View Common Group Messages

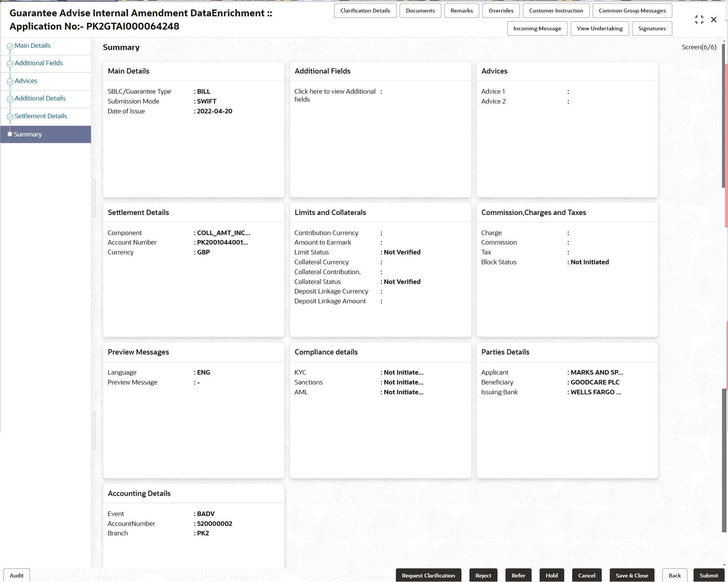tap(632, 10)
